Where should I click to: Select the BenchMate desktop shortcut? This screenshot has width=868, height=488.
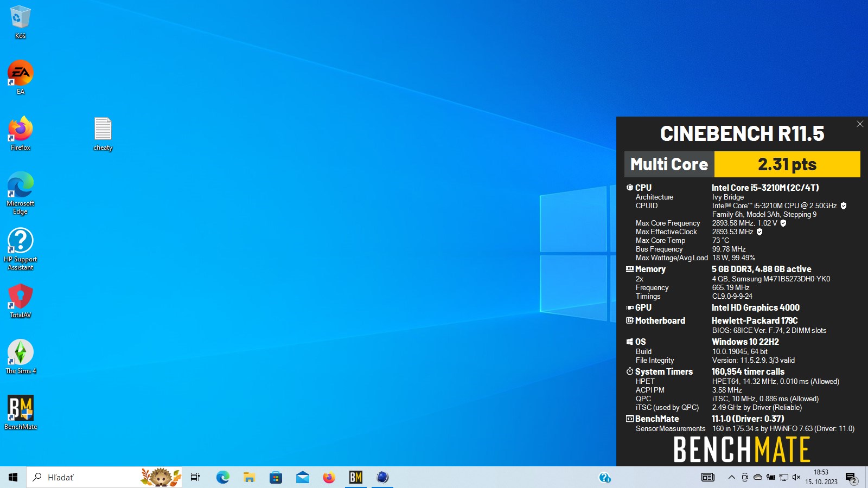pos(20,413)
